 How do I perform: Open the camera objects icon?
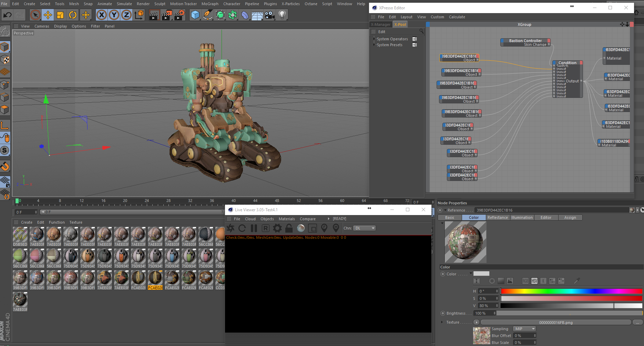click(x=270, y=15)
